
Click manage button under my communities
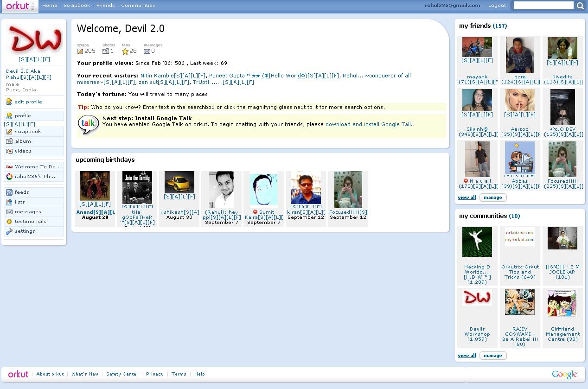pyautogui.click(x=493, y=356)
